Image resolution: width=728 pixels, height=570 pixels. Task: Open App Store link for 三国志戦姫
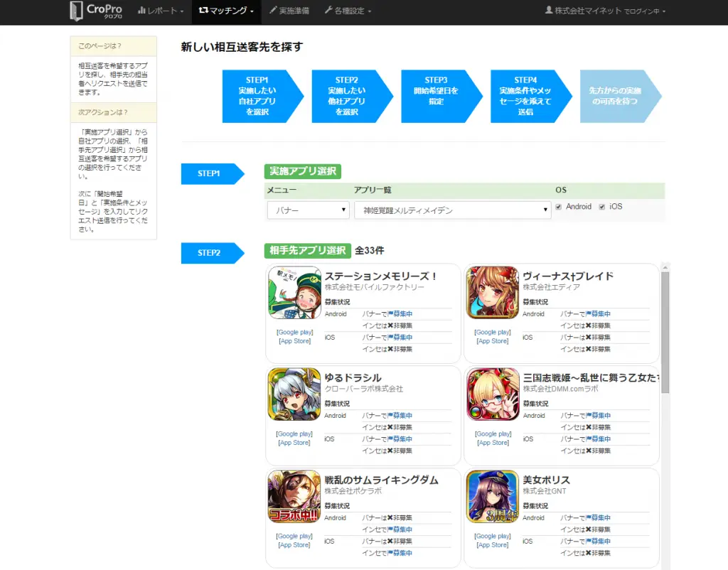pos(493,443)
